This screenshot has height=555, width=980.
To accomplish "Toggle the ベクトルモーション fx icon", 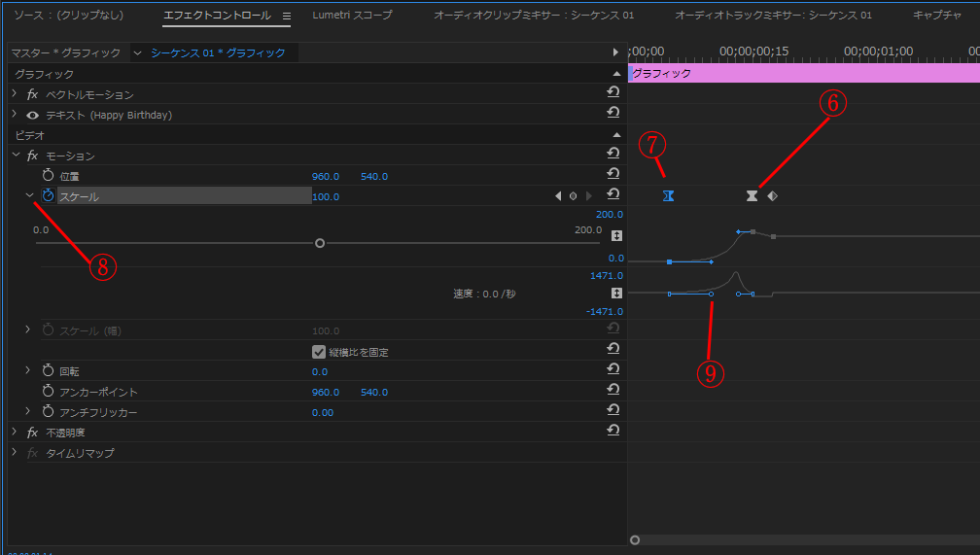I will coord(32,94).
